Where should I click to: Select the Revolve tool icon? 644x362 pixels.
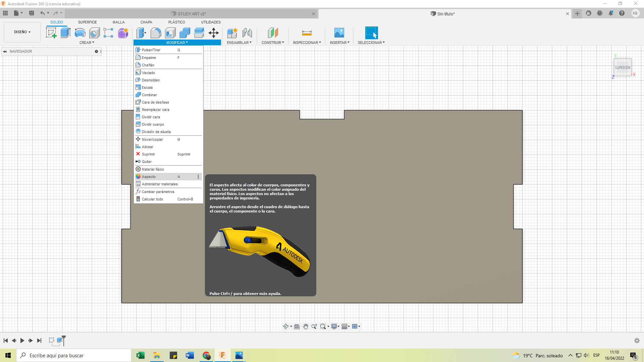[x=80, y=33]
